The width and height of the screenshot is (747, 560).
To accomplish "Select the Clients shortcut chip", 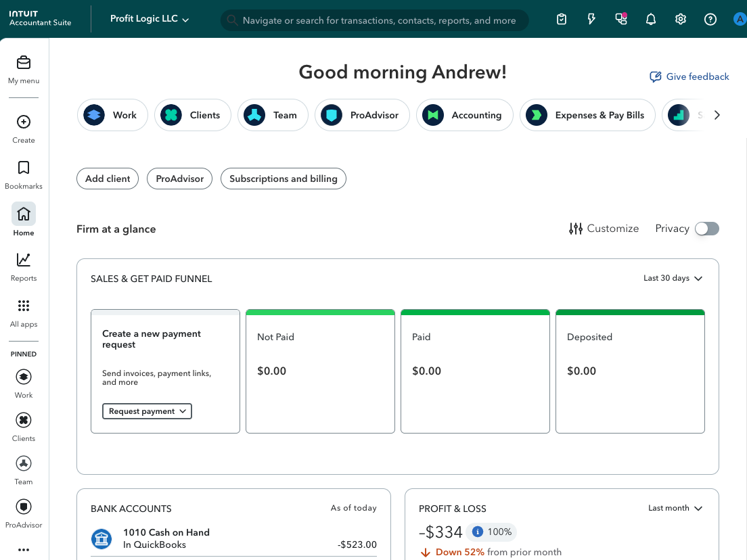I will point(193,115).
